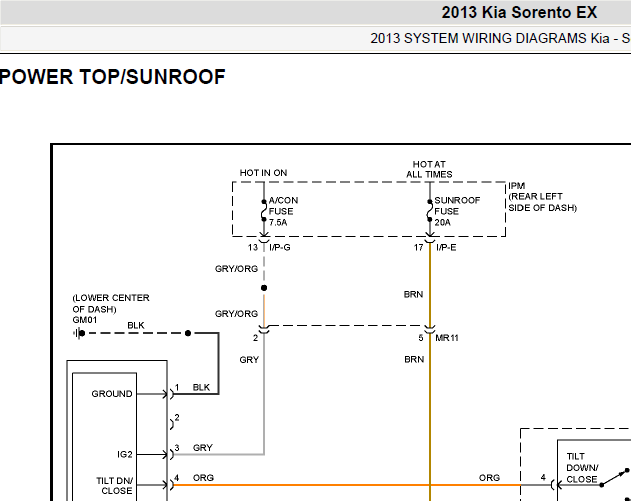Click the 'IPM (REAR LEFT SIDE OF DASH)' text
This screenshot has height=501, width=631.
tap(542, 197)
